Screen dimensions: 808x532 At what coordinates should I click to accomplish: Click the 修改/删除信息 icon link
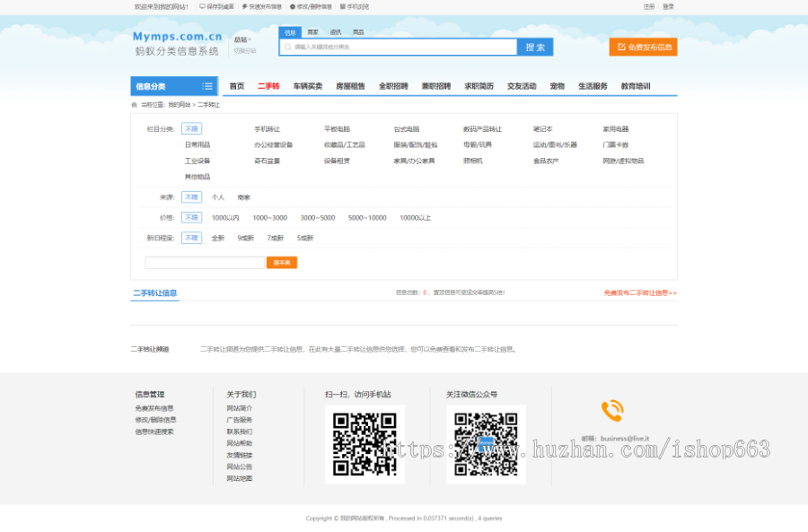tap(293, 6)
